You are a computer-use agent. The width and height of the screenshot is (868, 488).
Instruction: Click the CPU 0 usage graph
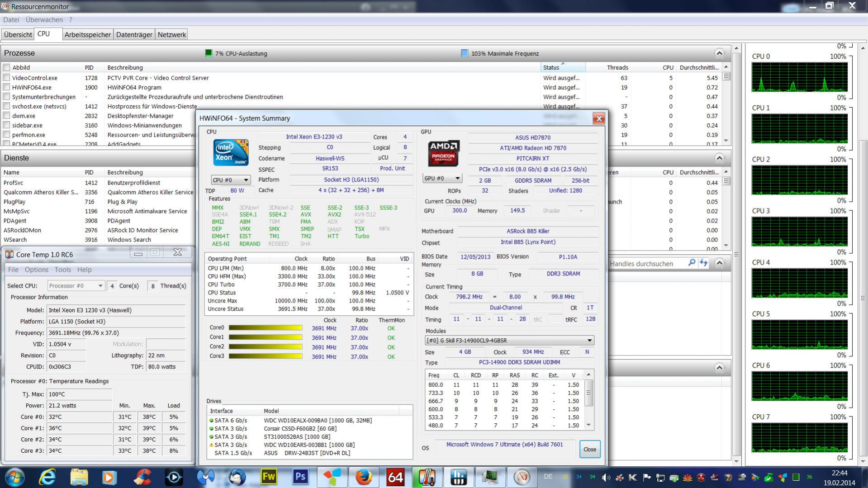tap(799, 77)
